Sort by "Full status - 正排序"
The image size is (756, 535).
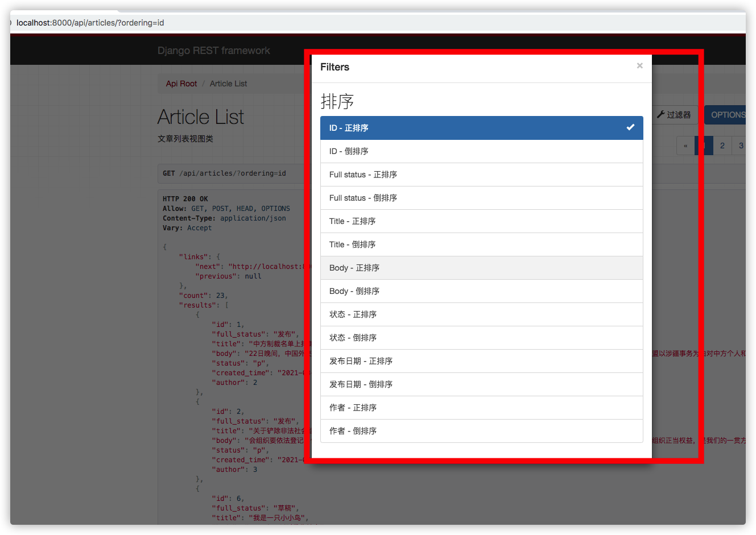coord(481,175)
